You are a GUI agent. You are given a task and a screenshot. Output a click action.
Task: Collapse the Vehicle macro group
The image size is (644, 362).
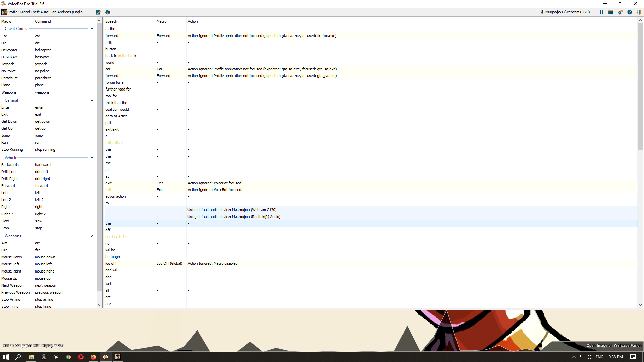coord(92,158)
